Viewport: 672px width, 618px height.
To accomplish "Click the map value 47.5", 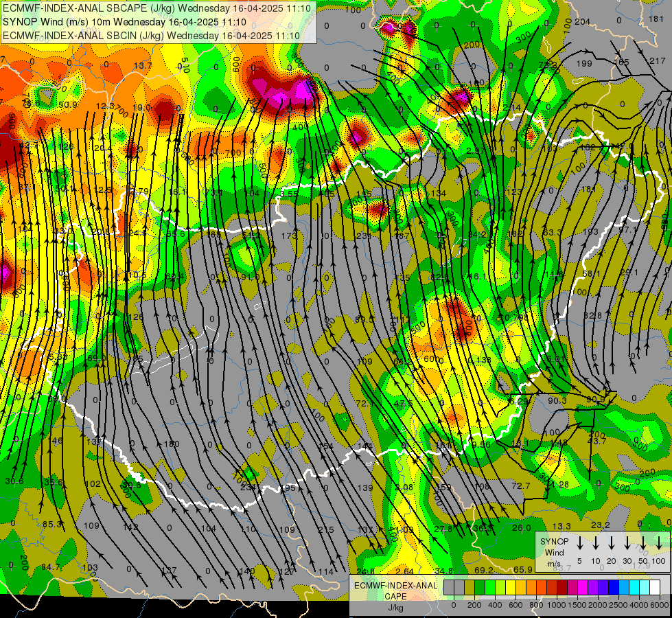I will coord(404,403).
